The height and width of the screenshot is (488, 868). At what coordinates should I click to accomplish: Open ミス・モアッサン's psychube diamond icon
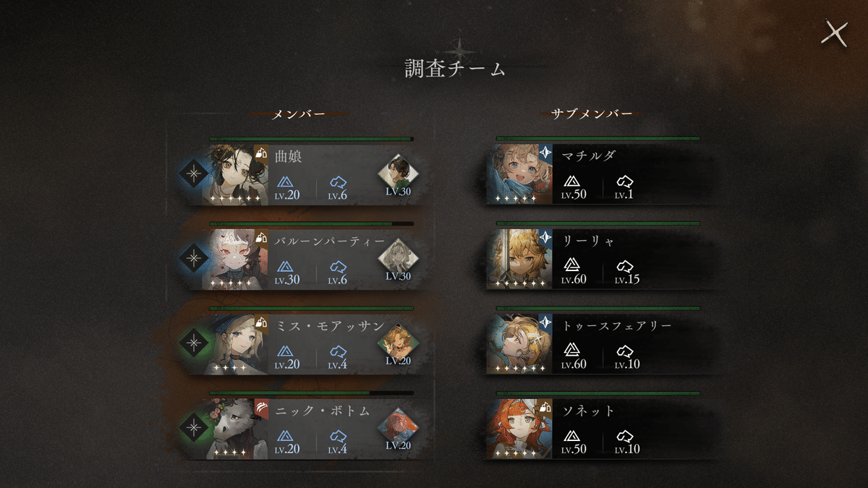click(397, 345)
